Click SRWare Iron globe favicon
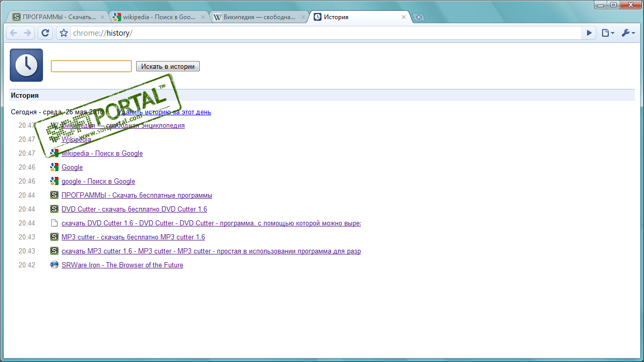 (54, 265)
